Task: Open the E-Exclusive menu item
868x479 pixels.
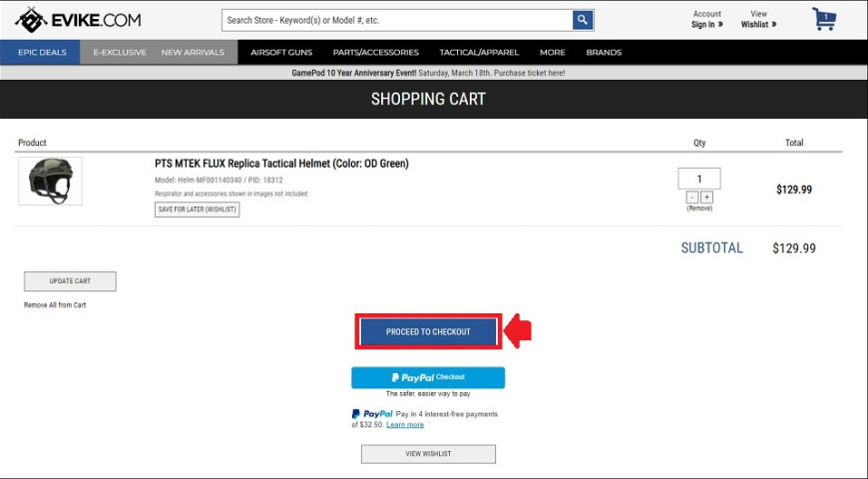Action: coord(120,52)
